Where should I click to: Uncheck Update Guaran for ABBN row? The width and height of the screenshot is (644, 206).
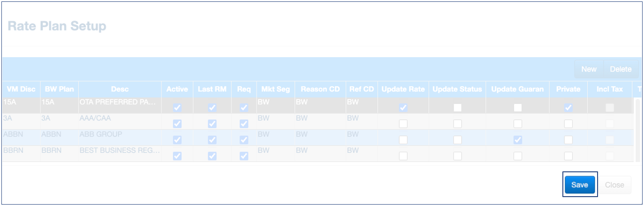click(x=517, y=140)
